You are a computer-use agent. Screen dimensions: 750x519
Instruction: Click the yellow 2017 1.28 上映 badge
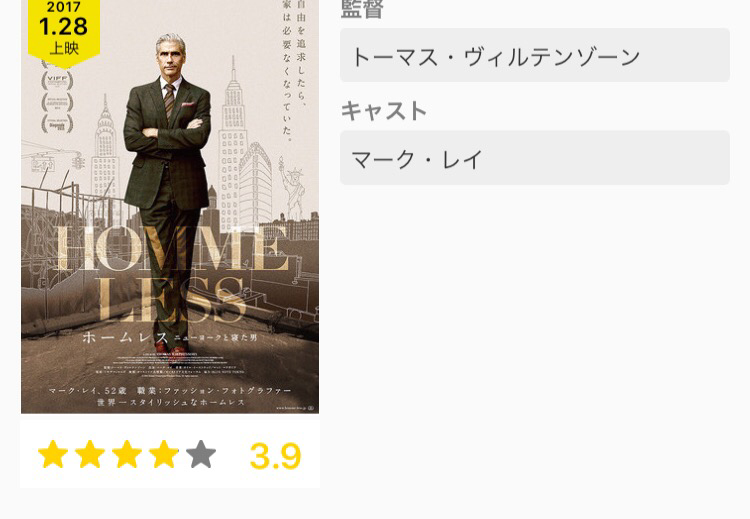pos(64,30)
